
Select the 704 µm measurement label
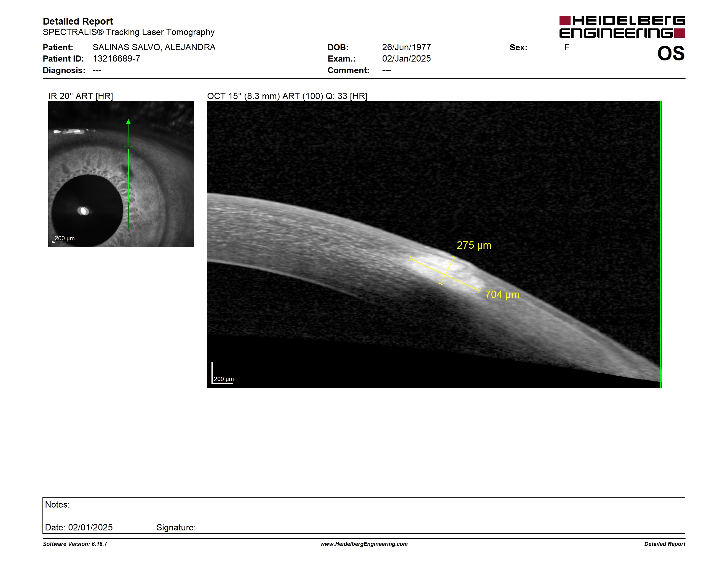(502, 294)
